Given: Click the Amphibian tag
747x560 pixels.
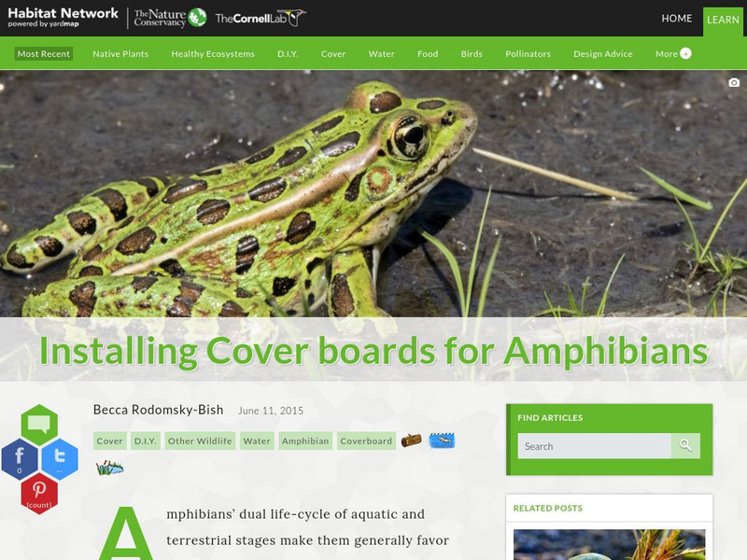Looking at the screenshot, I should point(305,441).
